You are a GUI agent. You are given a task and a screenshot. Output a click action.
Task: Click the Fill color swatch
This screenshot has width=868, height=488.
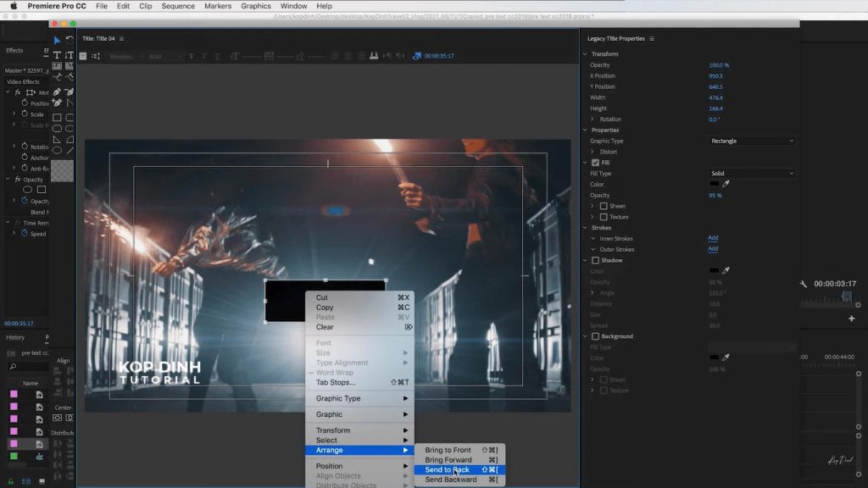714,184
